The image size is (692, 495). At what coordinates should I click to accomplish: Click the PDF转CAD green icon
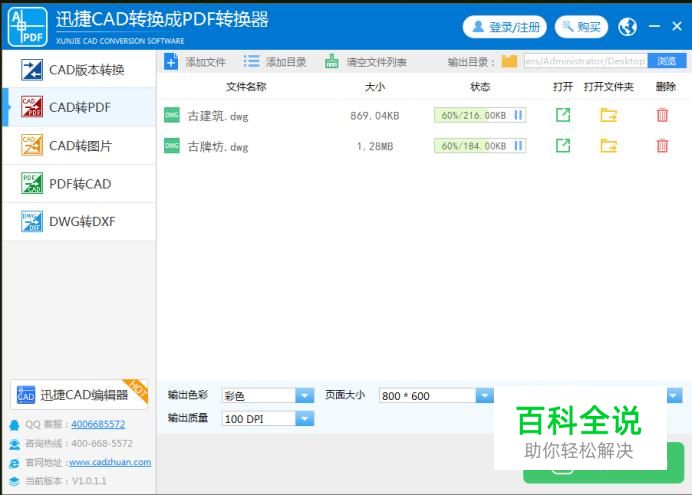[x=32, y=183]
